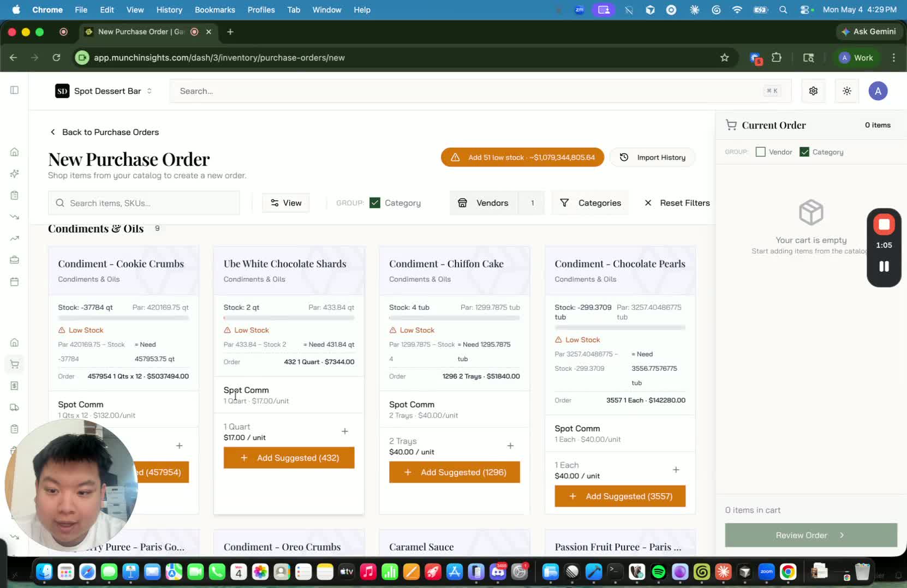The image size is (907, 588).
Task: Add one Quart of Ube Shards
Action: (345, 431)
